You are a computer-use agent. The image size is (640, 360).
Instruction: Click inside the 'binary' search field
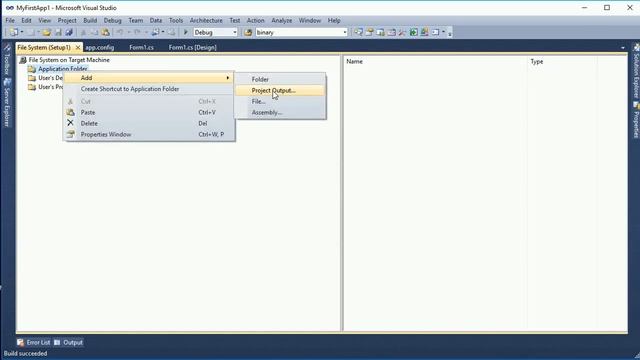(298, 32)
